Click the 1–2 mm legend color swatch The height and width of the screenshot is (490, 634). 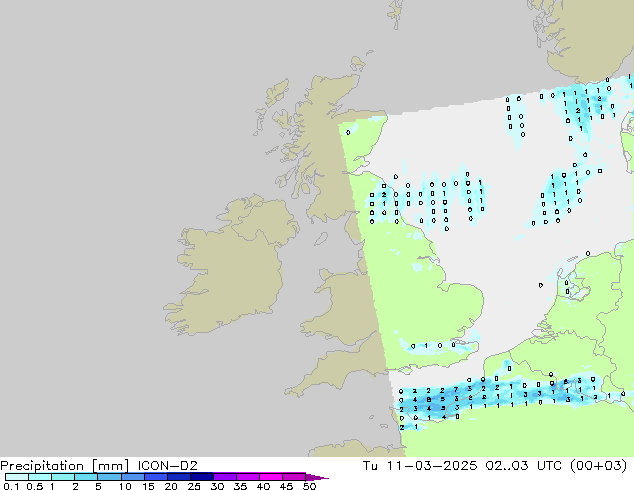click(x=63, y=477)
